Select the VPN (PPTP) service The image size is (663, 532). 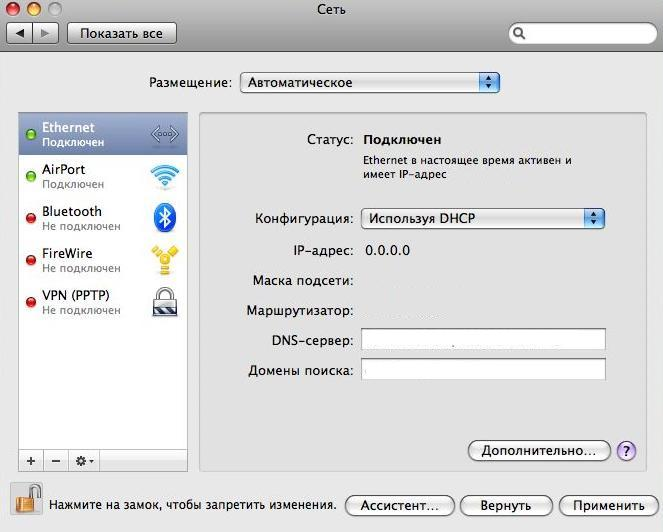[103, 302]
